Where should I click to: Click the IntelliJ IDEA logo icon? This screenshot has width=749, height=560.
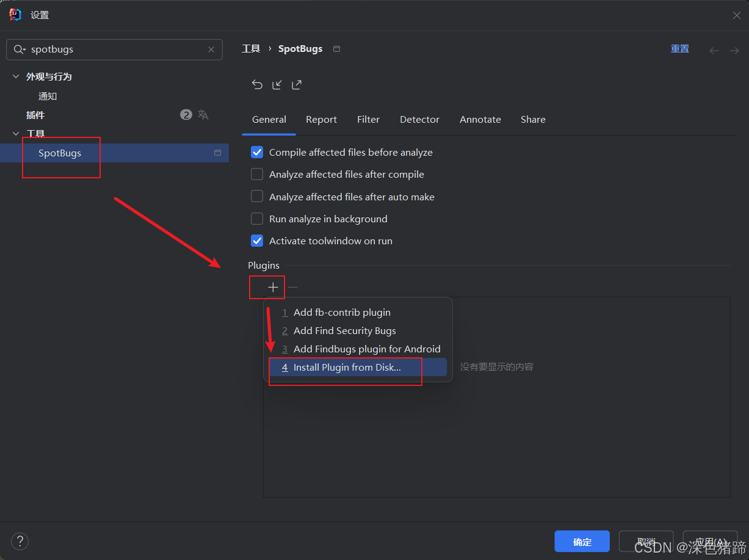[x=15, y=15]
